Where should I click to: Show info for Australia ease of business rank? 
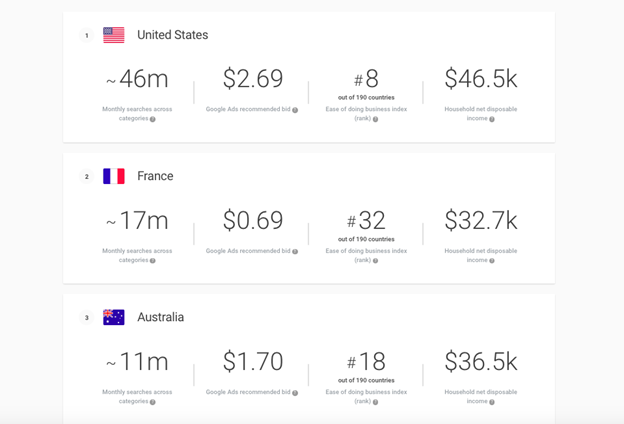(375, 402)
